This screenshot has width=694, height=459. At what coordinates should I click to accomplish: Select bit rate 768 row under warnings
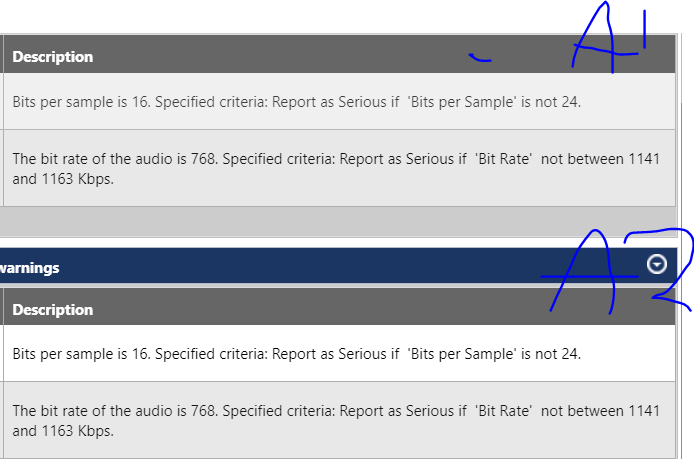tap(339, 420)
